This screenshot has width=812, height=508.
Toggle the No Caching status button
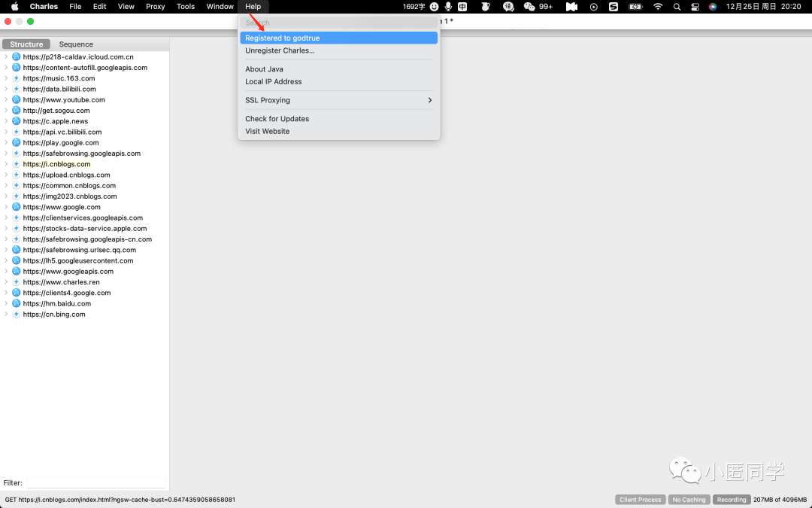(x=689, y=500)
